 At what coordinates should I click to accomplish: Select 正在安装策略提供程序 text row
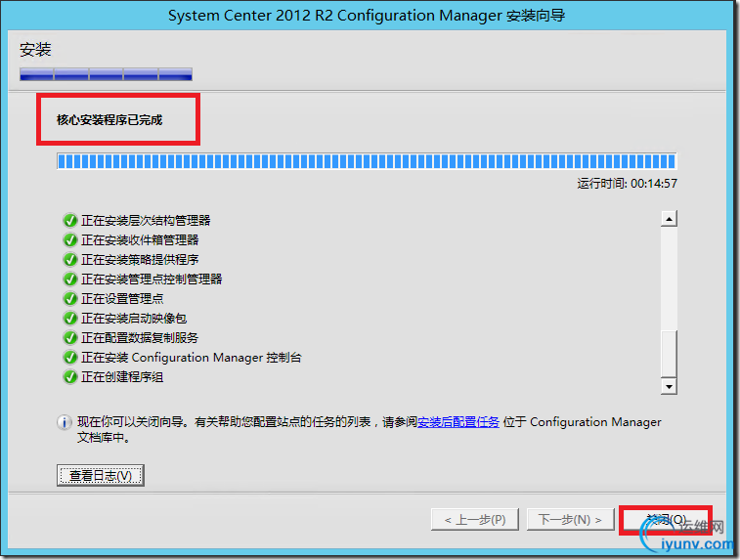(140, 260)
